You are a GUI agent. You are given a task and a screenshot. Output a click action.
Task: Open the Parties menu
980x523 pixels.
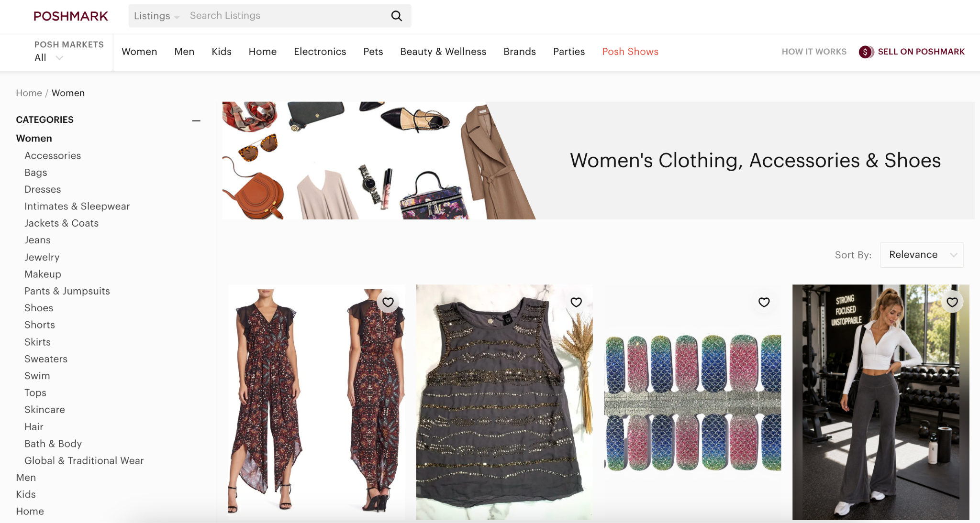569,52
